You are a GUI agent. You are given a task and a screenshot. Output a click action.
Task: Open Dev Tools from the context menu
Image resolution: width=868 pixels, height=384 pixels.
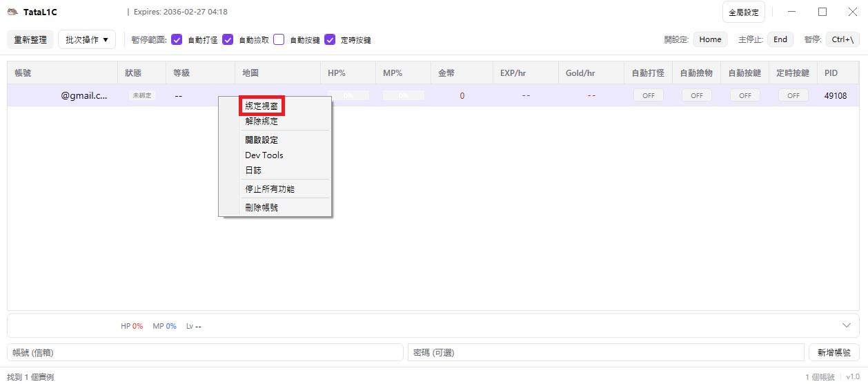(264, 155)
